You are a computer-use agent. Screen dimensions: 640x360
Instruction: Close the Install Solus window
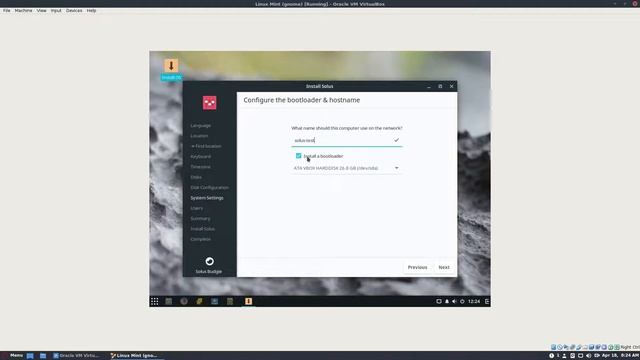pos(451,87)
